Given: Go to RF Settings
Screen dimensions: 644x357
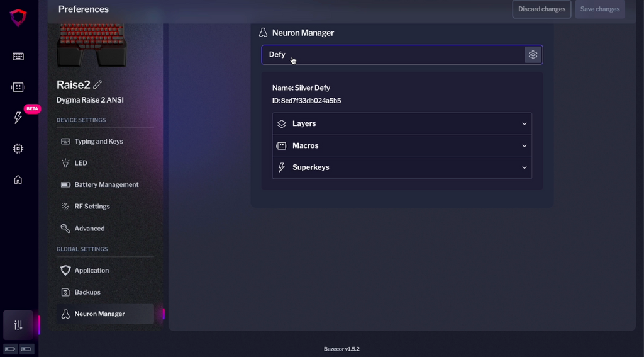Looking at the screenshot, I should [92, 207].
